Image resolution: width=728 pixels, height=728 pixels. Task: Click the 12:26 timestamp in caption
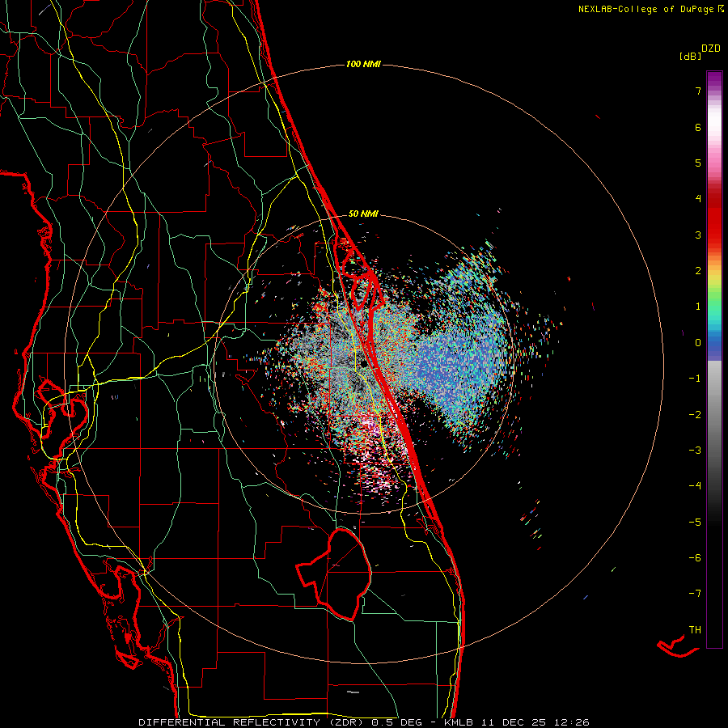(572, 722)
